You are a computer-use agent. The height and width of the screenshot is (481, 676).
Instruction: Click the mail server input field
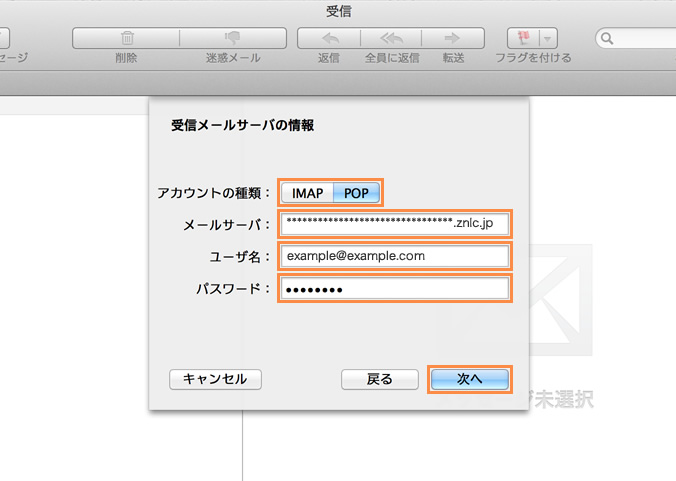click(394, 224)
